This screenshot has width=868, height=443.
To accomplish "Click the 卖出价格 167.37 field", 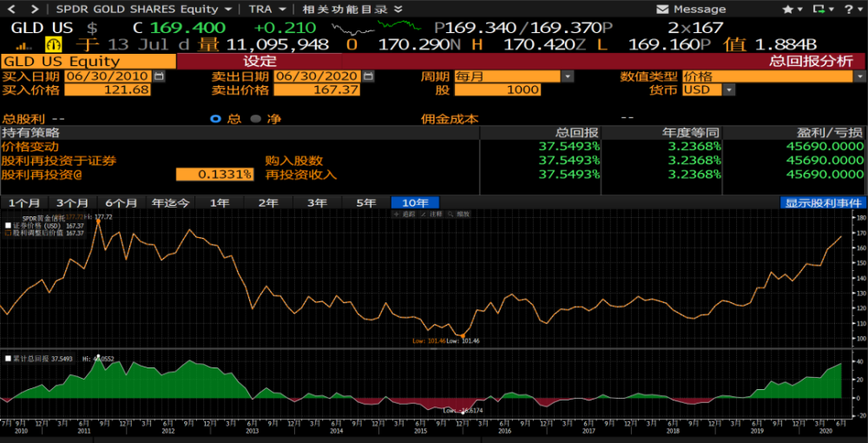I will tap(317, 89).
